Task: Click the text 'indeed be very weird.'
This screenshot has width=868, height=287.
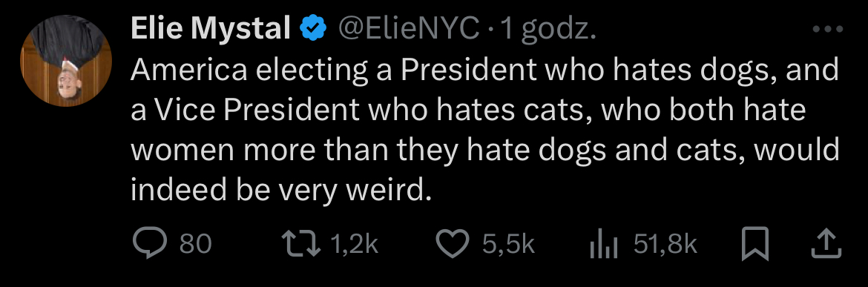Action: (280, 191)
